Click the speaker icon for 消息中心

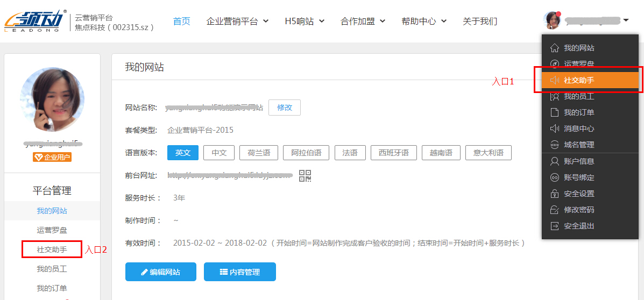click(x=555, y=128)
